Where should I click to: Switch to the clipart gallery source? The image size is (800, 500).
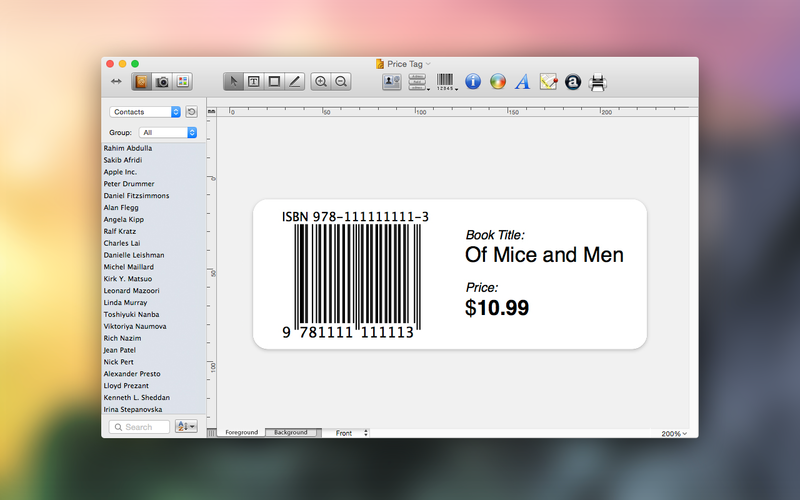182,82
